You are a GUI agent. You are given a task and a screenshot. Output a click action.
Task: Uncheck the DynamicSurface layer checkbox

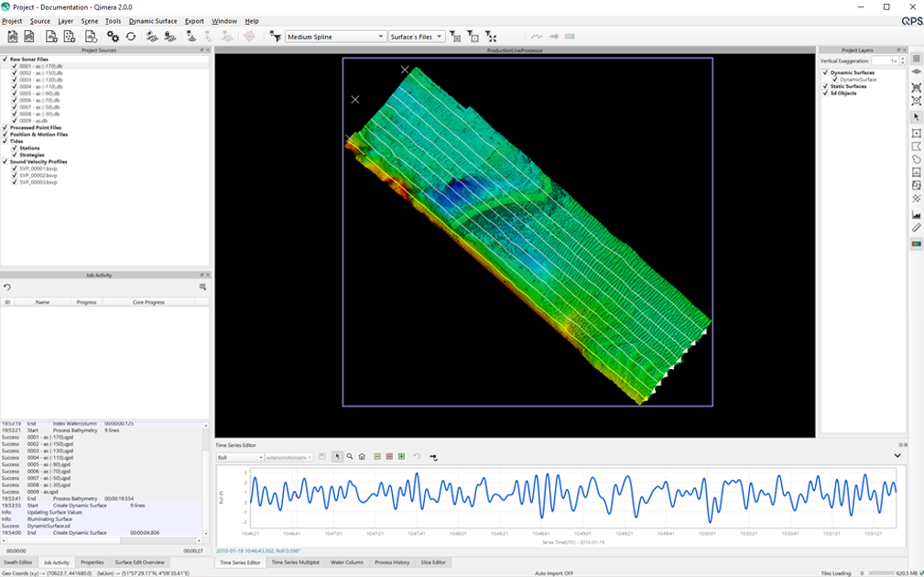click(x=835, y=80)
